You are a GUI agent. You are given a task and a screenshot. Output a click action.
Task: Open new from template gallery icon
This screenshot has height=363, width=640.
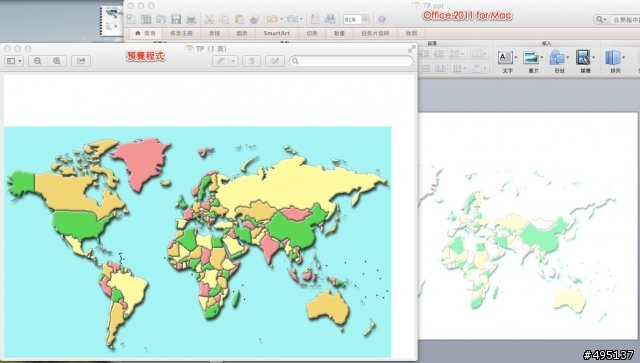pyautogui.click(x=146, y=19)
